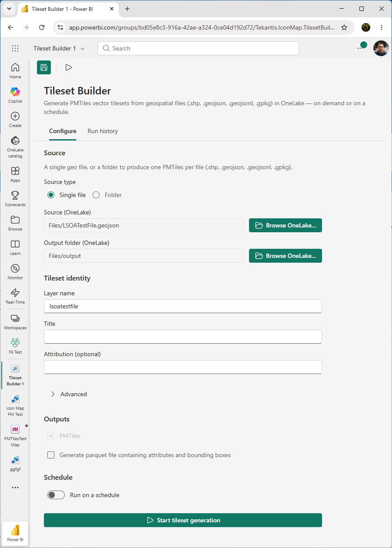Select the Single file radio button
Screen dimensions: 392x548
[x=51, y=195]
